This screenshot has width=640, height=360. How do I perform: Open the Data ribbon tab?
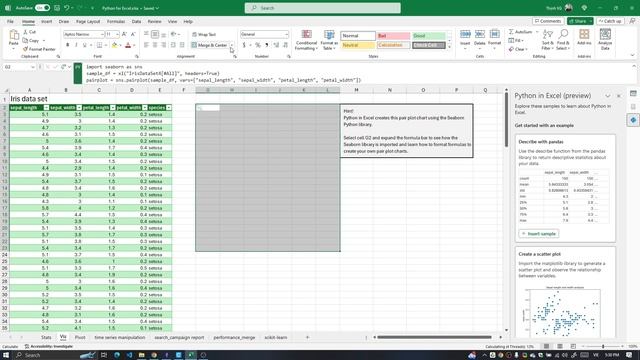[136, 21]
